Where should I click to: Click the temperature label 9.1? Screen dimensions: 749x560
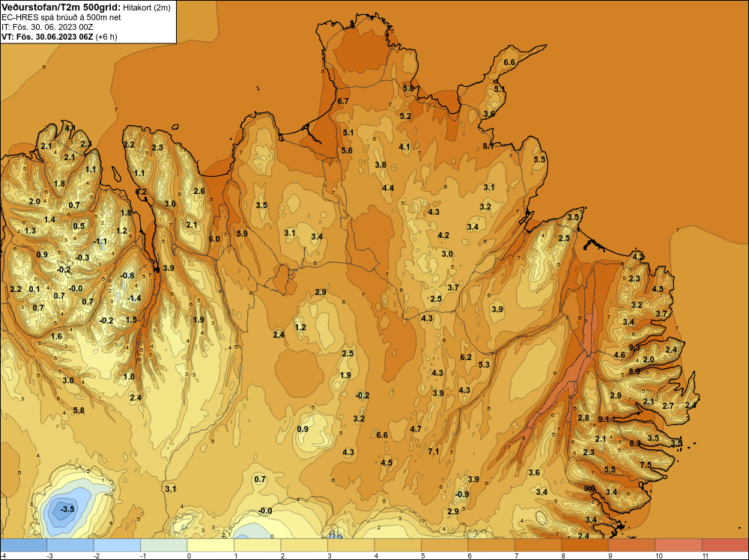click(x=604, y=419)
